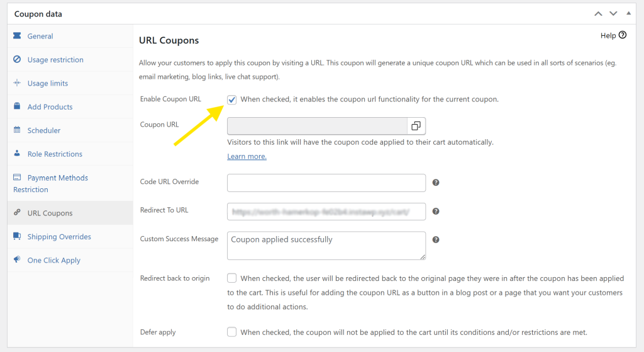Enable Redirect back to origin checkbox
Screen dimensions: 644x352
coord(232,278)
